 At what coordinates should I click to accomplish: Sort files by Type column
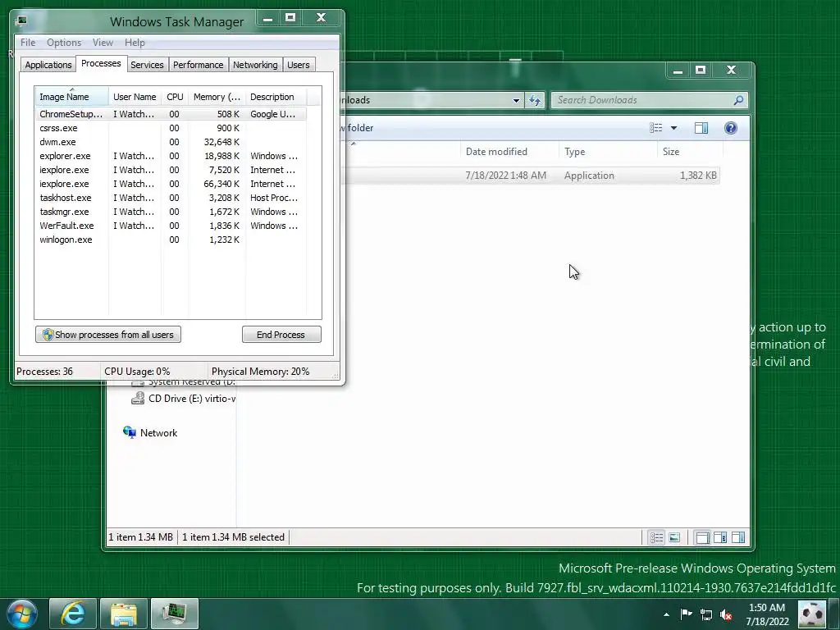pos(608,152)
